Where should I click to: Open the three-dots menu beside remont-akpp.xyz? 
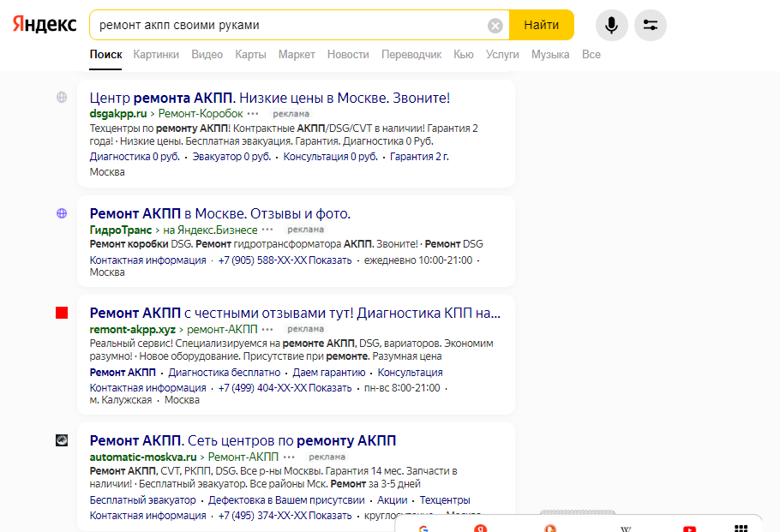coord(267,329)
